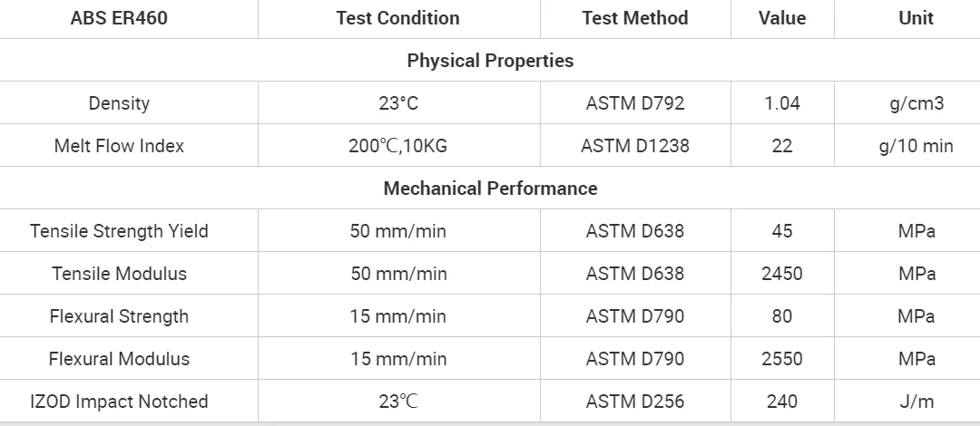980x426 pixels.
Task: Click the Melt Flow Index cell
Action: click(119, 146)
